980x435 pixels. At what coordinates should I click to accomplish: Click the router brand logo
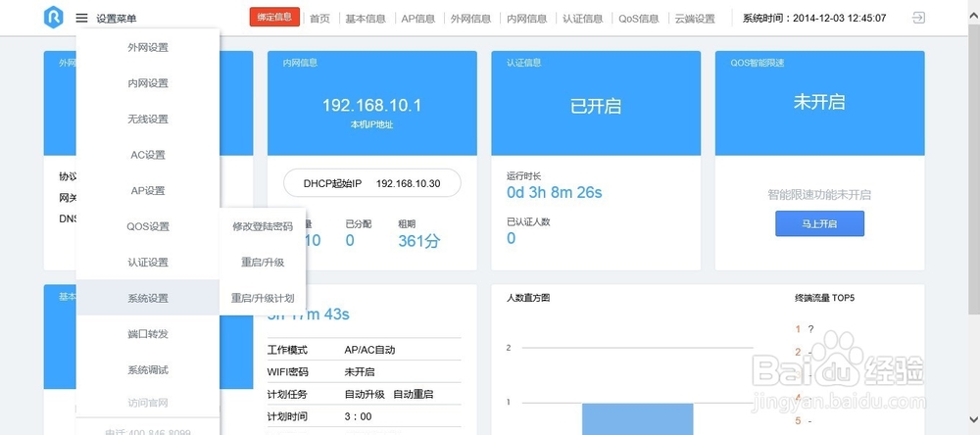click(x=54, y=17)
